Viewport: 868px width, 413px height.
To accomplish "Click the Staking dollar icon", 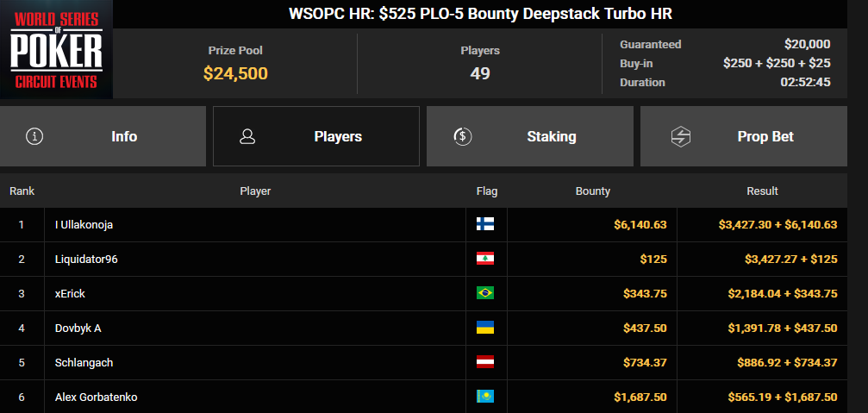I will coord(462,136).
